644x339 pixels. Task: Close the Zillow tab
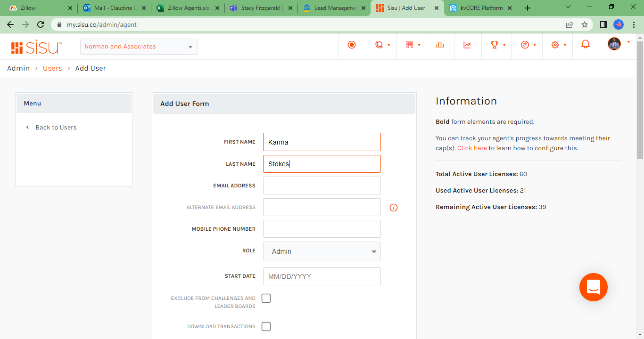pos(70,8)
